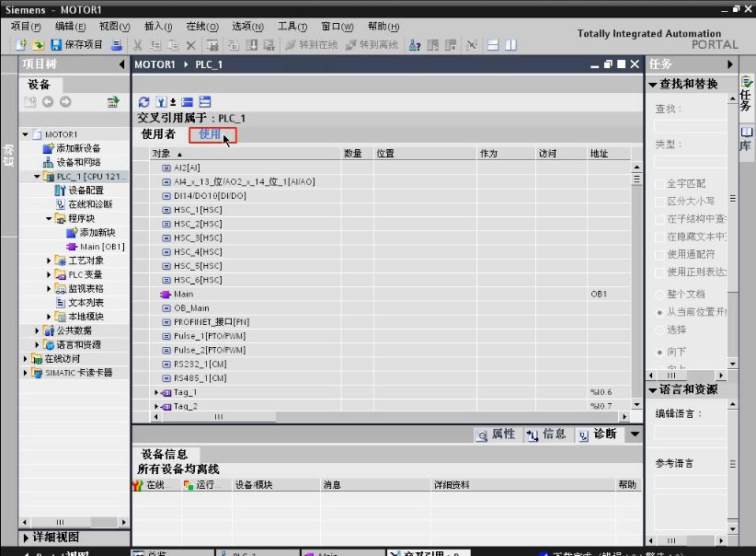Toggle 使用通配符 wildcard checkbox
Screen dimensions: 756x556
659,255
